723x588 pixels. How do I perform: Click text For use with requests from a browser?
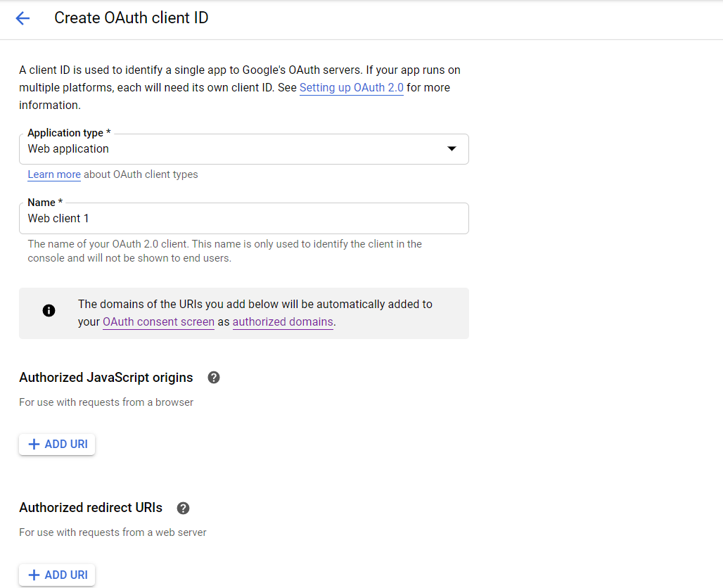pyautogui.click(x=106, y=402)
